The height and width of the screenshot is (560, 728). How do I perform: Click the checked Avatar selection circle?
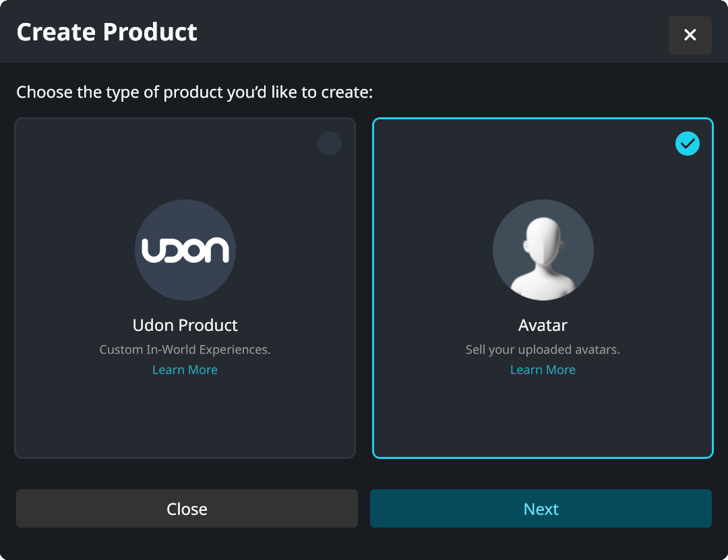coord(687,144)
